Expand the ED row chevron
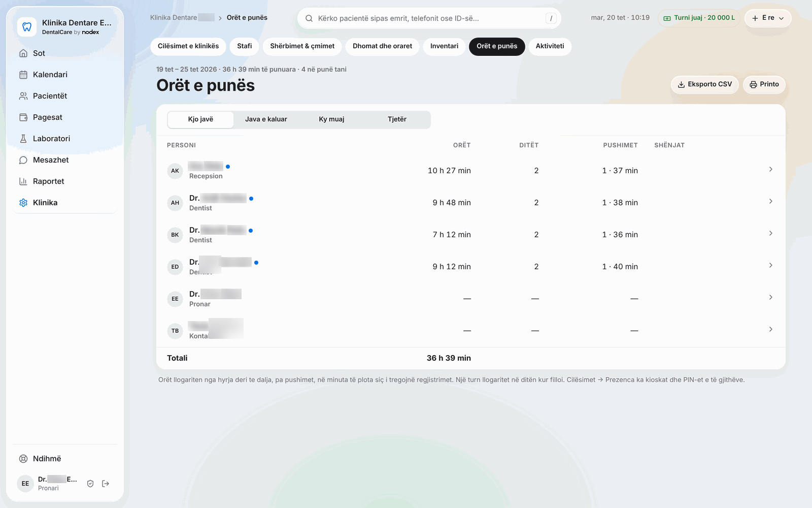Viewport: 812px width, 508px height. [x=770, y=265]
